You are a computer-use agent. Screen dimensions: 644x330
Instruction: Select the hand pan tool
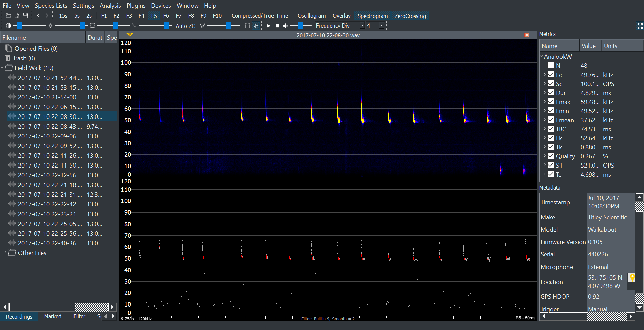coord(256,26)
